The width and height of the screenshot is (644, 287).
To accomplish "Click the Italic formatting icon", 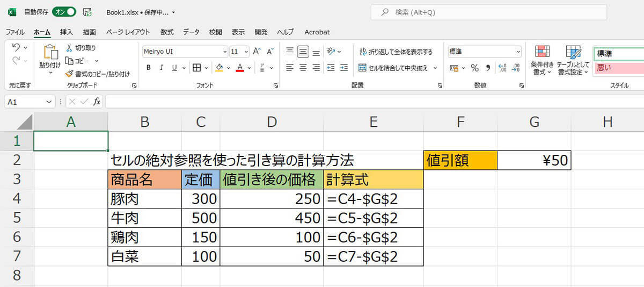I will point(162,68).
